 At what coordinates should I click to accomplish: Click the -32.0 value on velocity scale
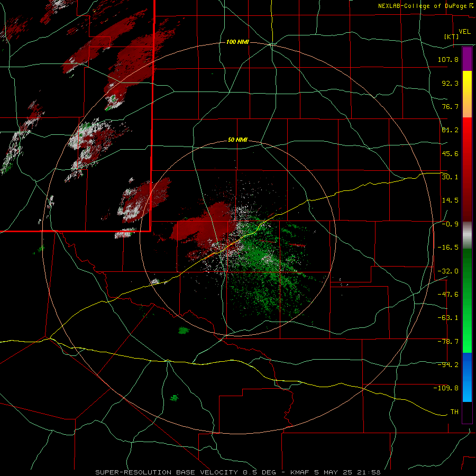pyautogui.click(x=448, y=271)
